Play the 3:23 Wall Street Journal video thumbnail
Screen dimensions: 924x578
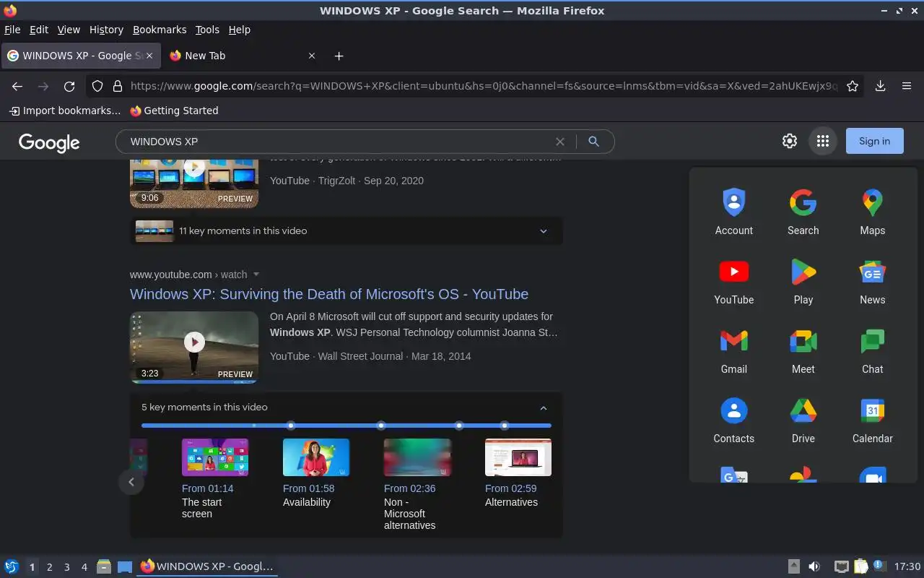pos(194,347)
